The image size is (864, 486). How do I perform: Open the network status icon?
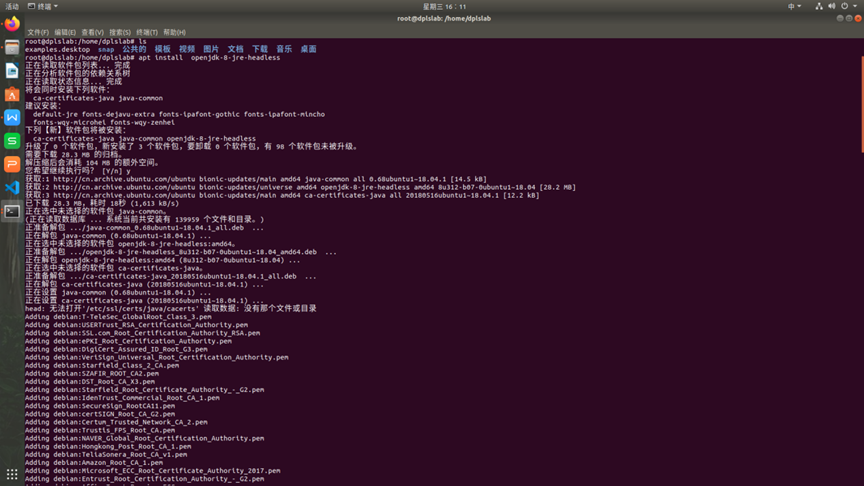tap(819, 6)
